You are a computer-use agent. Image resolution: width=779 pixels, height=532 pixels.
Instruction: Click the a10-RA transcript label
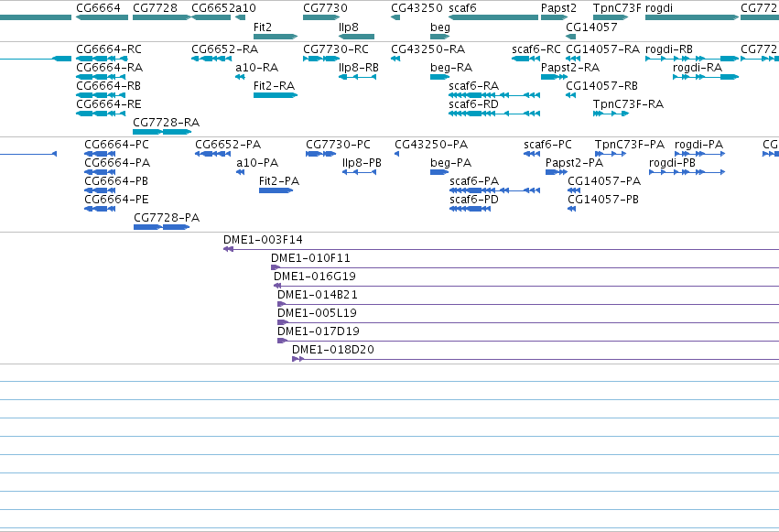(257, 67)
